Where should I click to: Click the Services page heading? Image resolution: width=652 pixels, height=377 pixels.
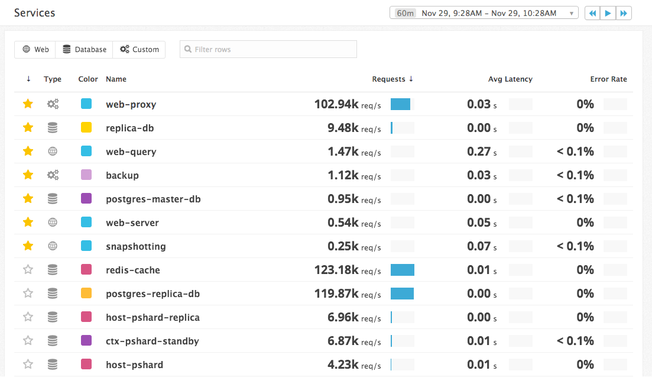coord(35,13)
